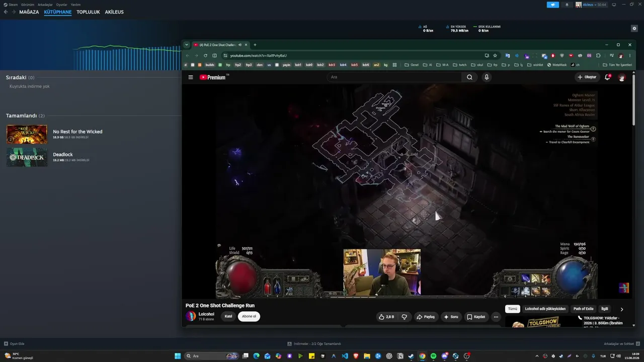Switch to TOPLULUK tab in Steam

point(88,12)
